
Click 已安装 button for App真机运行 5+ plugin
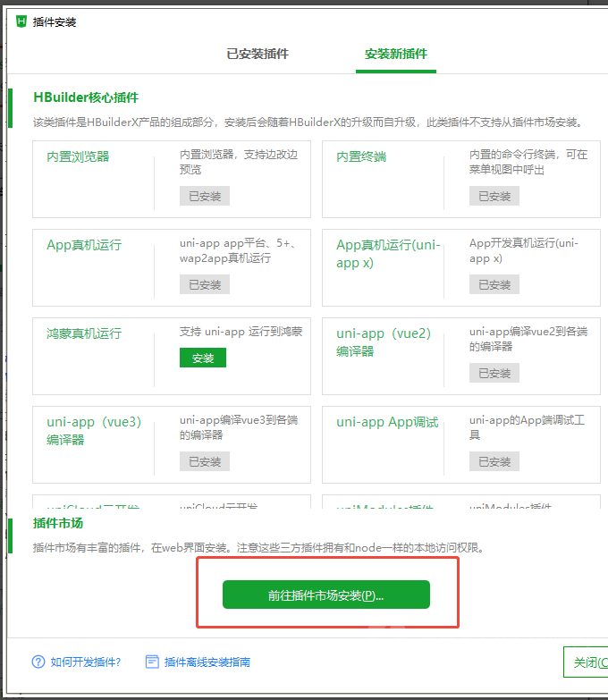205,284
